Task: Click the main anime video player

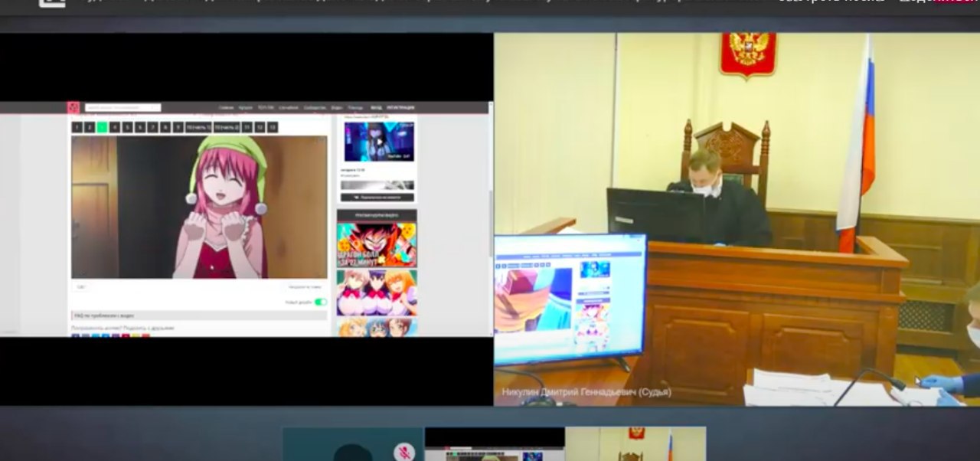Action: (x=199, y=207)
